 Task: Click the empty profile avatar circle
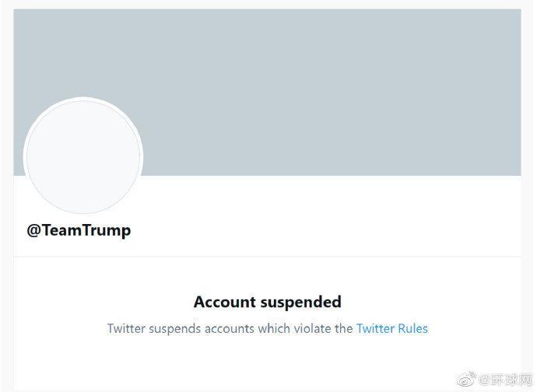click(83, 156)
